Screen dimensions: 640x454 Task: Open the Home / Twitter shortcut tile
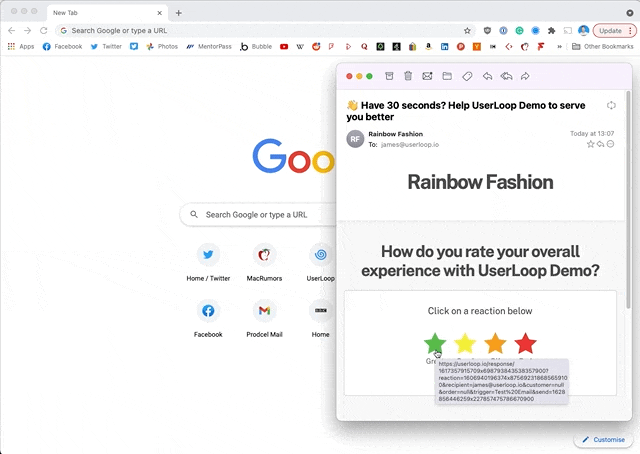coord(208,262)
